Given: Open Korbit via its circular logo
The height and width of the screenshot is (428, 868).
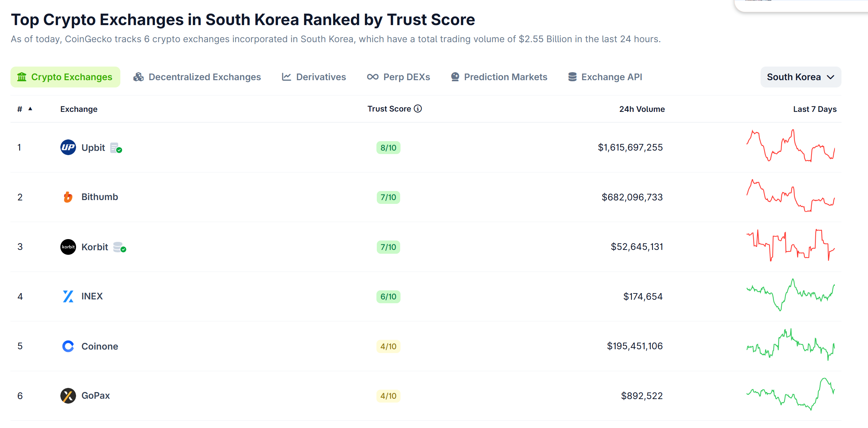Looking at the screenshot, I should [x=68, y=247].
